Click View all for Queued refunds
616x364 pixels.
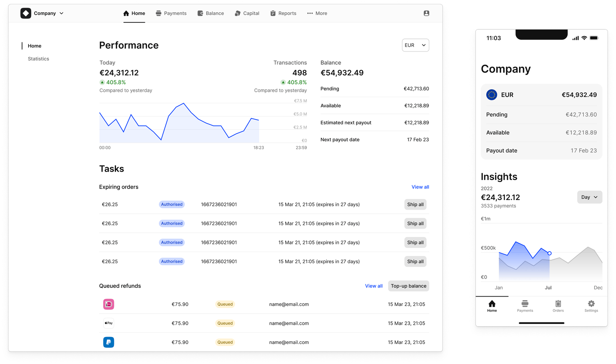(374, 286)
